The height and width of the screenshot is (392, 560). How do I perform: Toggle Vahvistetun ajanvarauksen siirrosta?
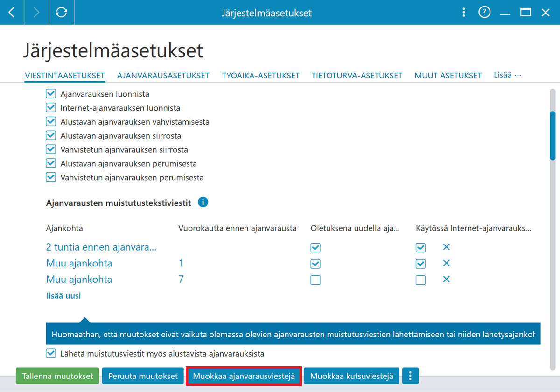51,150
